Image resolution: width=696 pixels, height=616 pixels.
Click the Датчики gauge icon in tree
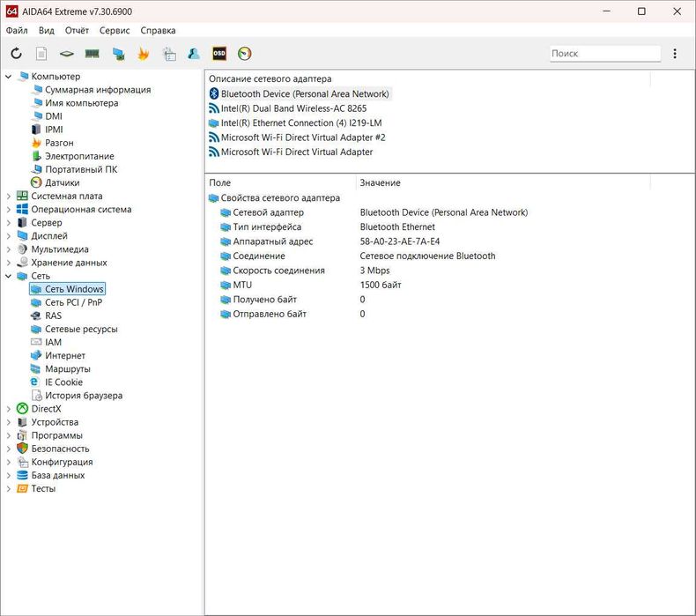pyautogui.click(x=36, y=182)
